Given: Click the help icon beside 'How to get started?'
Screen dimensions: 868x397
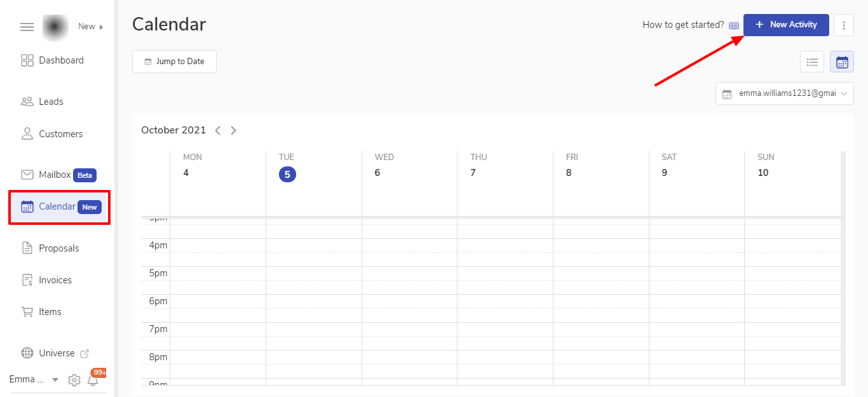Looking at the screenshot, I should click(734, 25).
